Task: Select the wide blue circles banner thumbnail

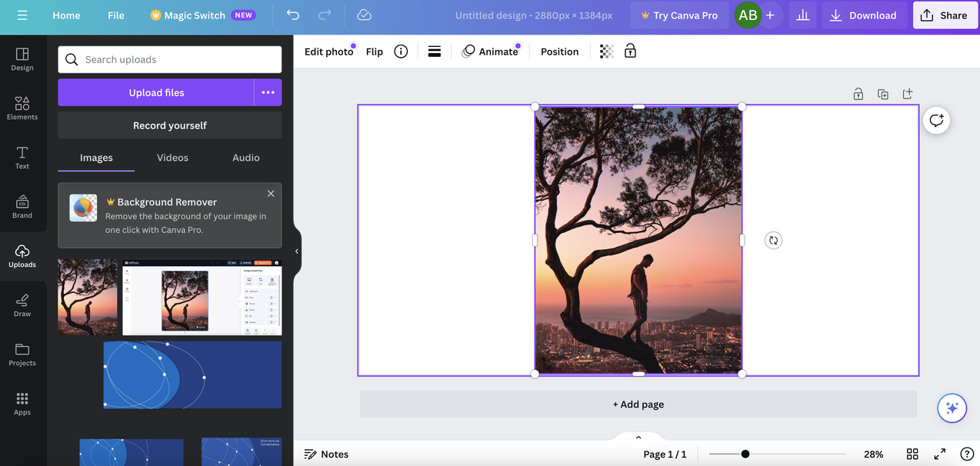Action: (x=192, y=375)
